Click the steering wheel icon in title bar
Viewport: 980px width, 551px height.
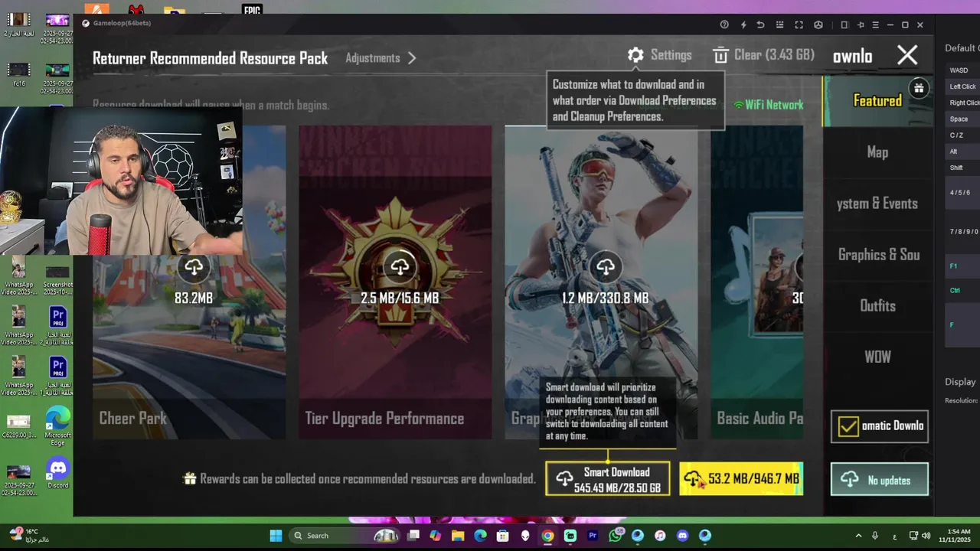pyautogui.click(x=818, y=24)
